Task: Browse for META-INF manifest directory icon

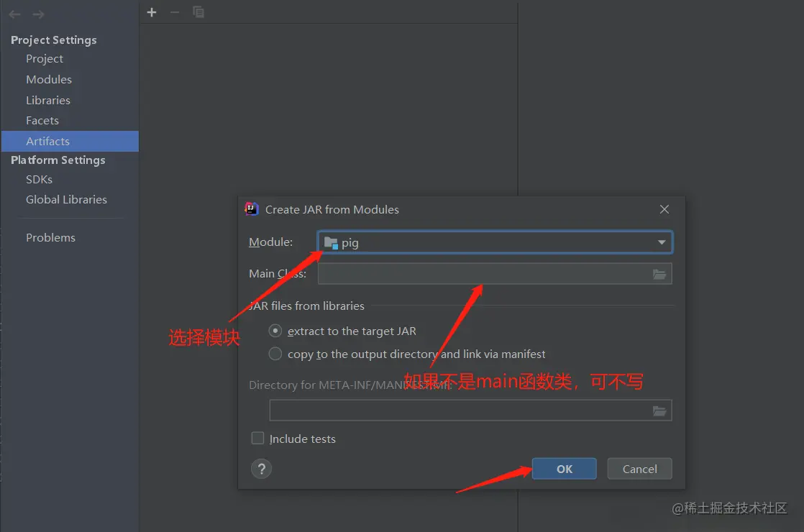Action: click(x=659, y=411)
